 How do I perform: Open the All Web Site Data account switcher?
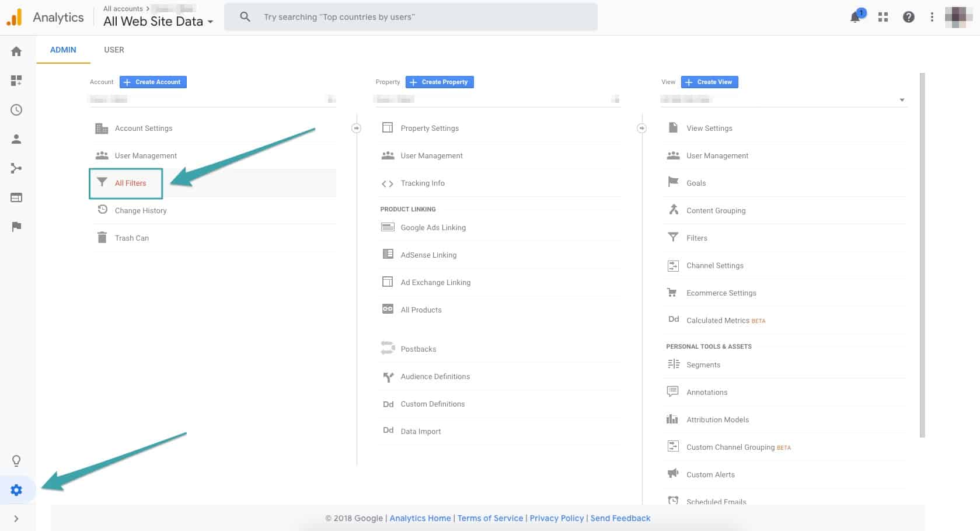pos(158,21)
